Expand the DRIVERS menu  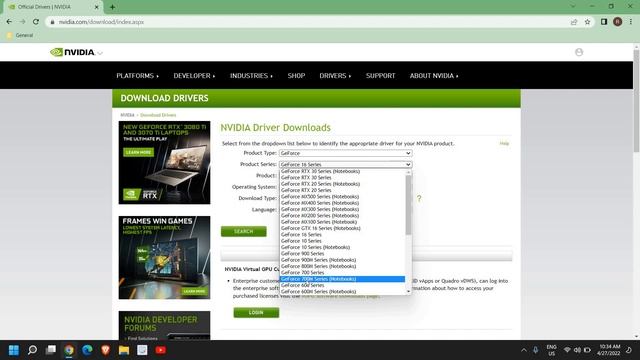click(335, 76)
